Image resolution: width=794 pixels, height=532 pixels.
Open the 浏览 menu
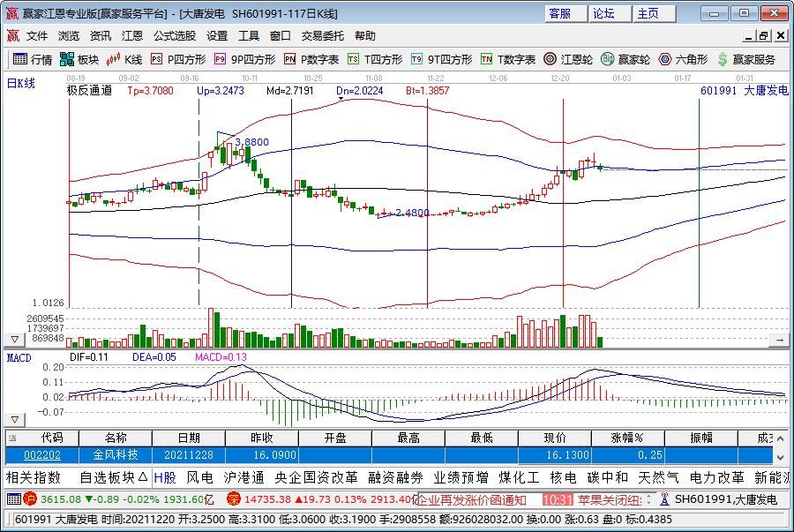click(x=68, y=36)
